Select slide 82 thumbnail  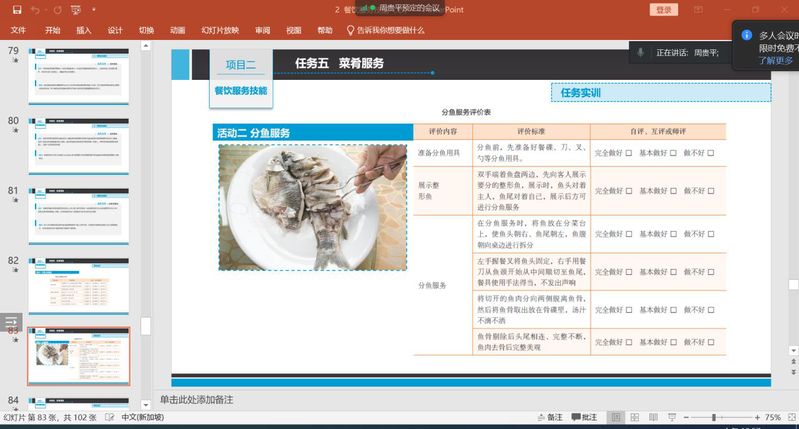[x=78, y=285]
